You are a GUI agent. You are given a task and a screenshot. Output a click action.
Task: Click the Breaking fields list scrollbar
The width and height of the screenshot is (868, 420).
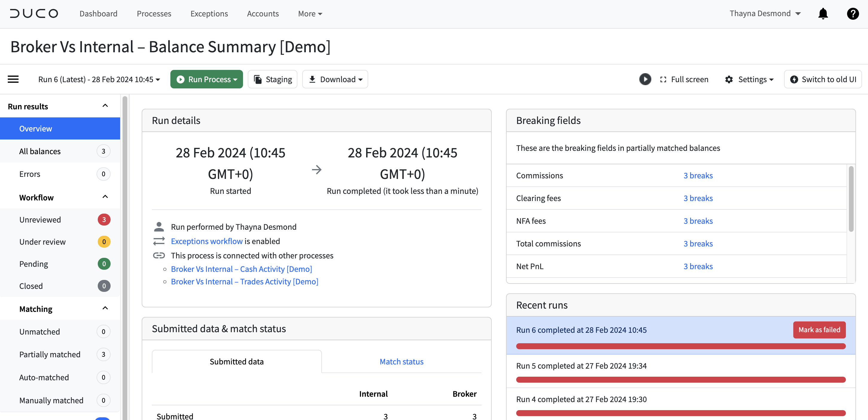coord(851,199)
